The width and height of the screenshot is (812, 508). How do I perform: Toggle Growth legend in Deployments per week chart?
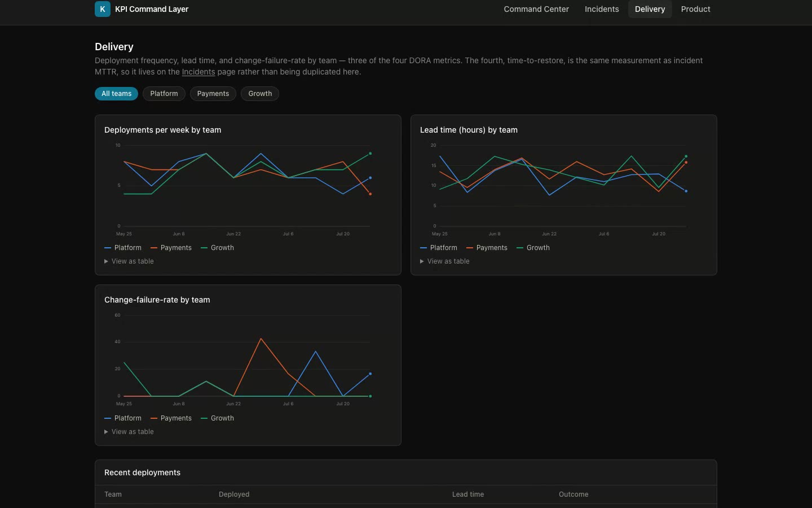pos(217,248)
